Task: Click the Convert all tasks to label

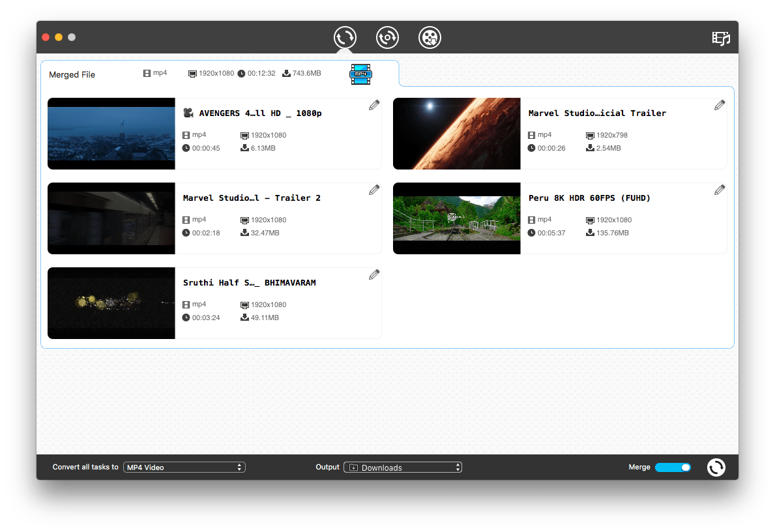Action: coord(85,467)
